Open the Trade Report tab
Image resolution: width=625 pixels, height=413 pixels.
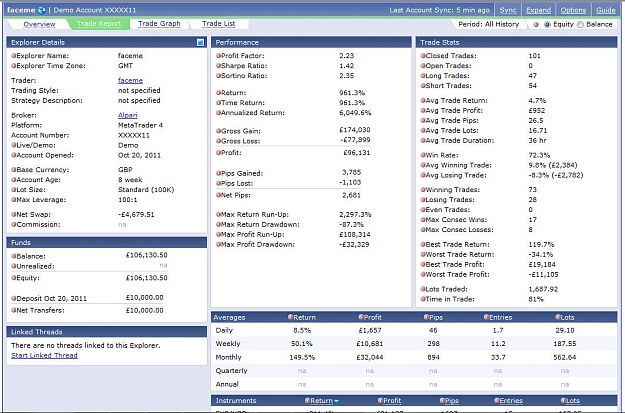coord(99,24)
